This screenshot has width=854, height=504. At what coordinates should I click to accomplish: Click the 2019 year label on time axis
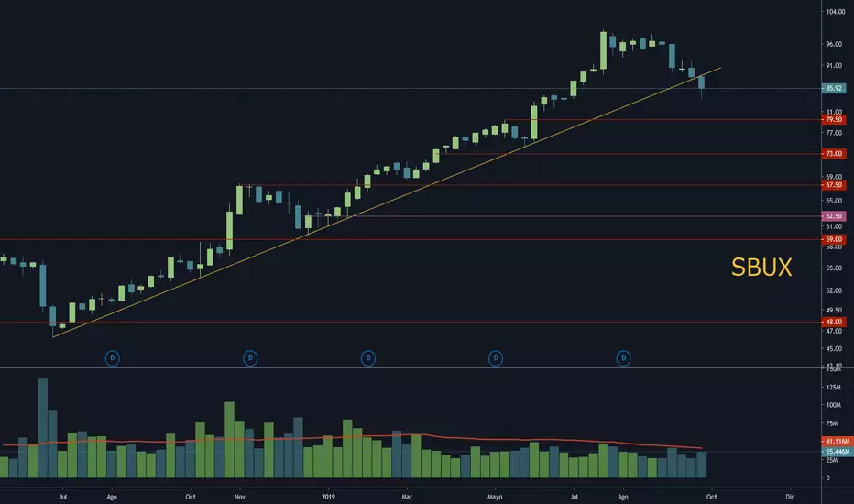click(x=328, y=497)
